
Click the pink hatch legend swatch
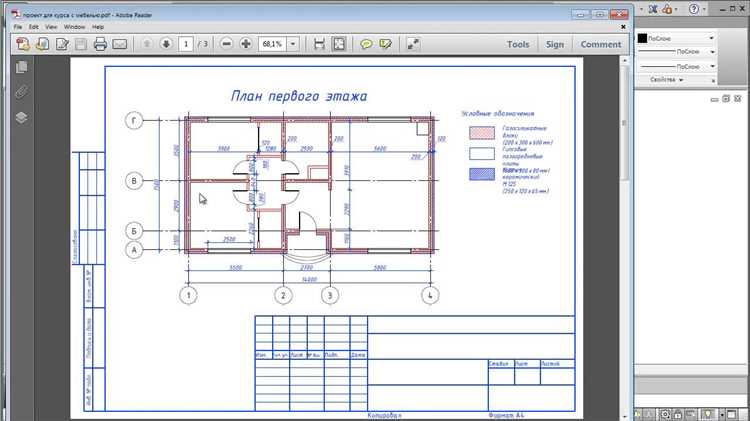pyautogui.click(x=482, y=133)
